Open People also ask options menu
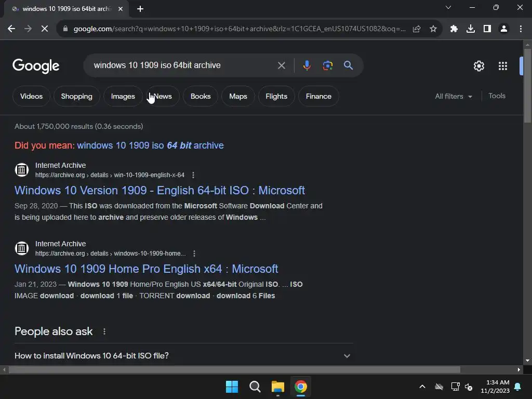The image size is (532, 399). 104,331
